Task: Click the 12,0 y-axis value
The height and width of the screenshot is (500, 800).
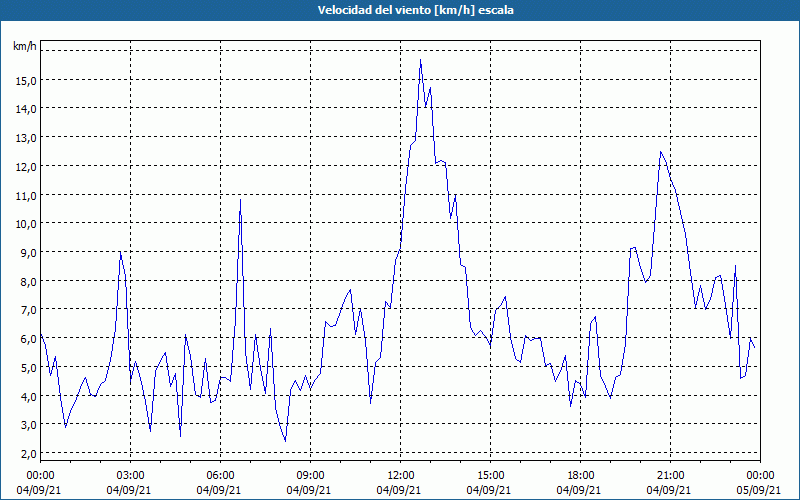Action: click(26, 166)
